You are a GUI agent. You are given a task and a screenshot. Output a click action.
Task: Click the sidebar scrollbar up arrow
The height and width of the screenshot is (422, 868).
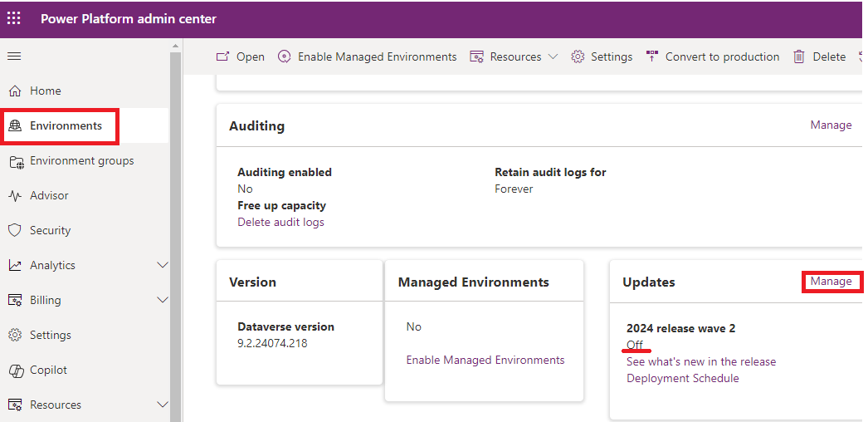click(175, 46)
